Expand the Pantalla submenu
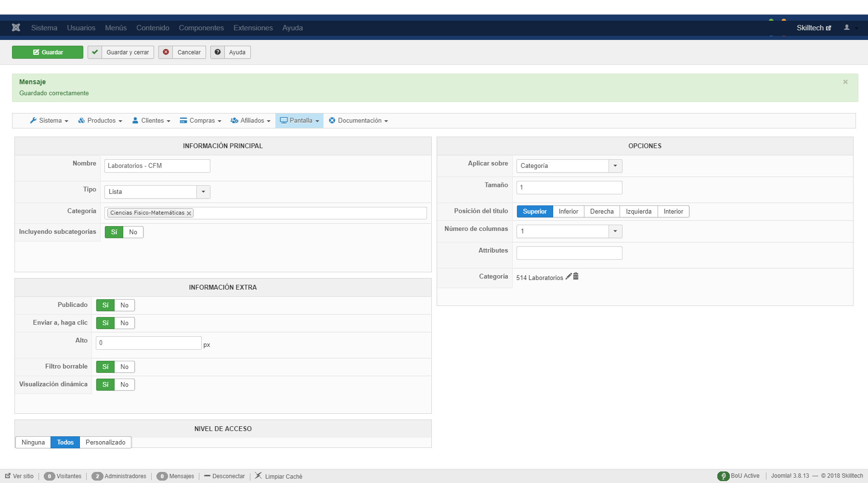The width and height of the screenshot is (868, 483). [x=299, y=120]
